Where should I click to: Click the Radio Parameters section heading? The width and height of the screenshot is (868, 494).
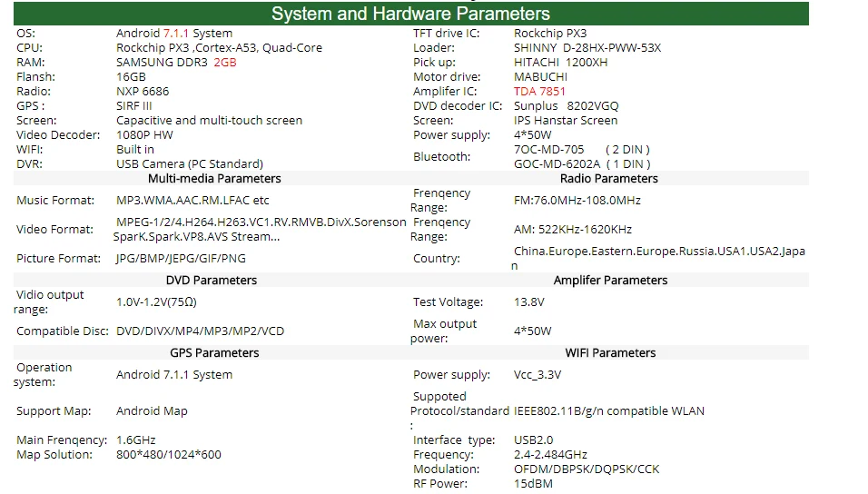[609, 178]
